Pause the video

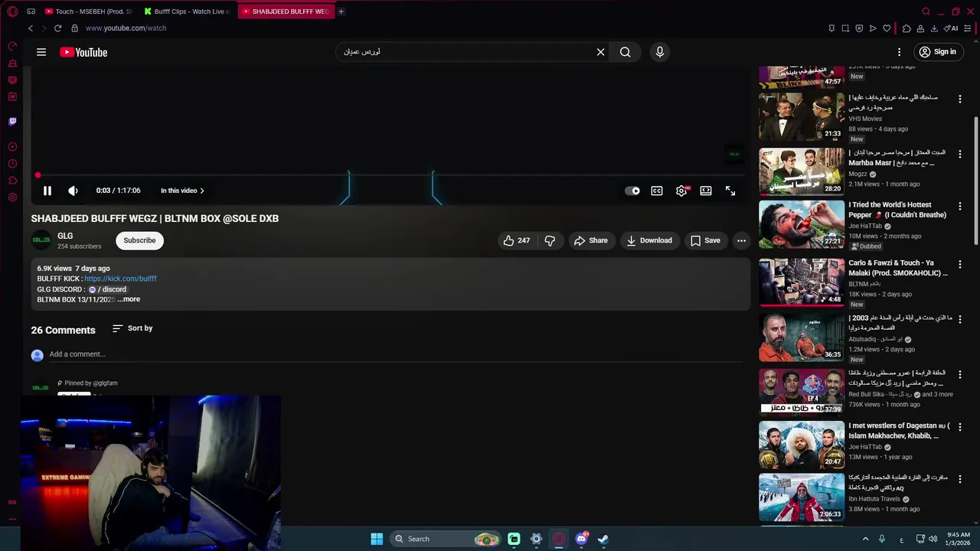47,191
